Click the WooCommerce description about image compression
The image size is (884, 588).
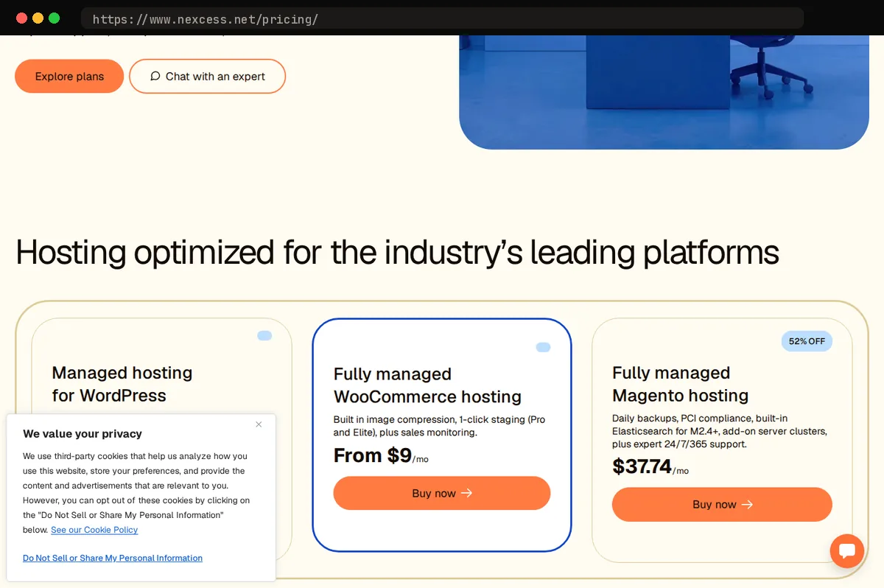tap(440, 426)
